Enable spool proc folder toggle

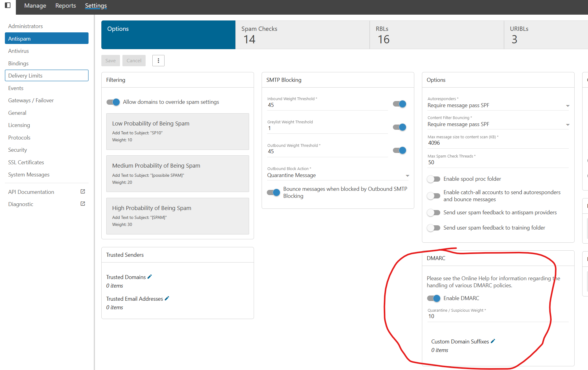pyautogui.click(x=434, y=179)
